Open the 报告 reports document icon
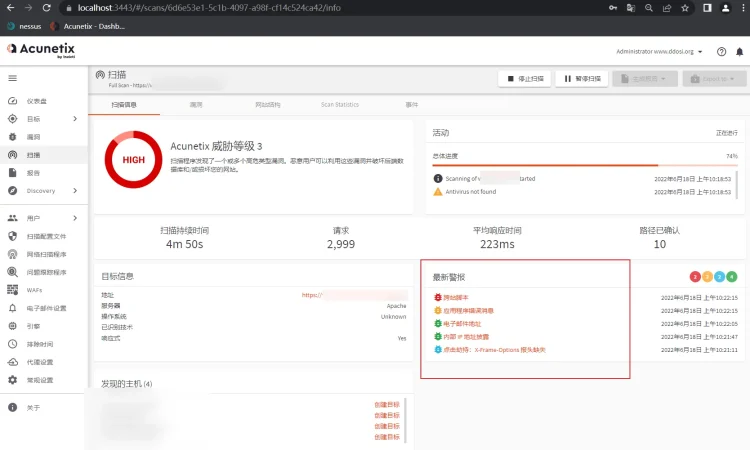This screenshot has height=450, width=750. point(12,173)
